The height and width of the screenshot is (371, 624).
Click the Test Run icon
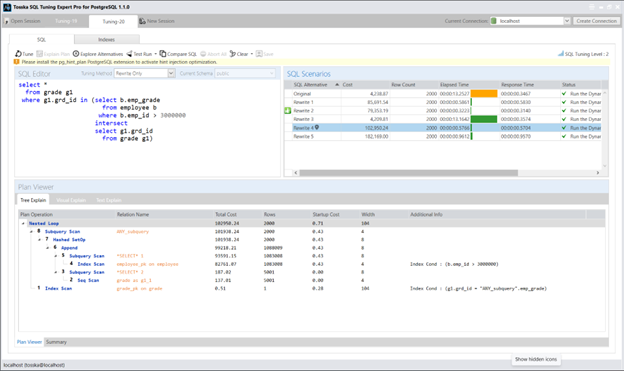pos(129,54)
